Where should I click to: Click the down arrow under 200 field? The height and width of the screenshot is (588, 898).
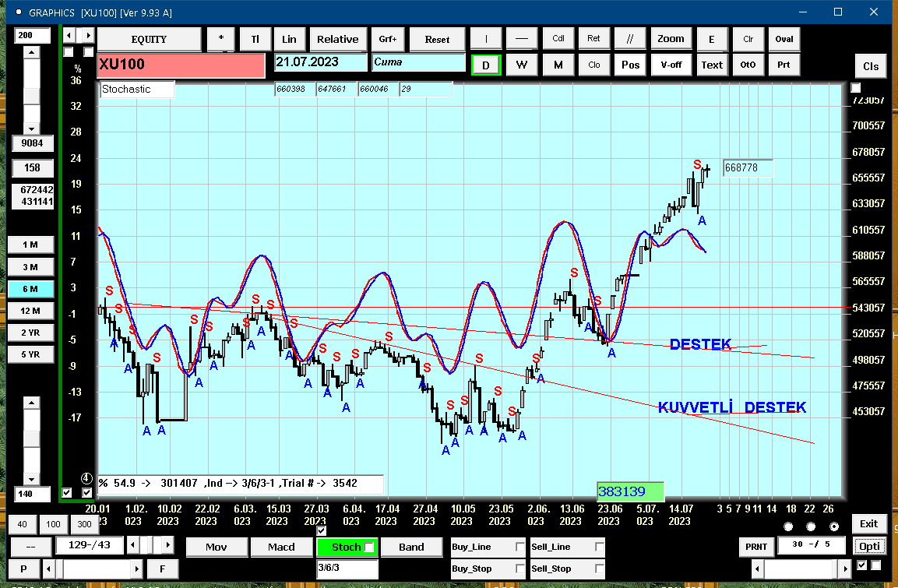(x=31, y=129)
